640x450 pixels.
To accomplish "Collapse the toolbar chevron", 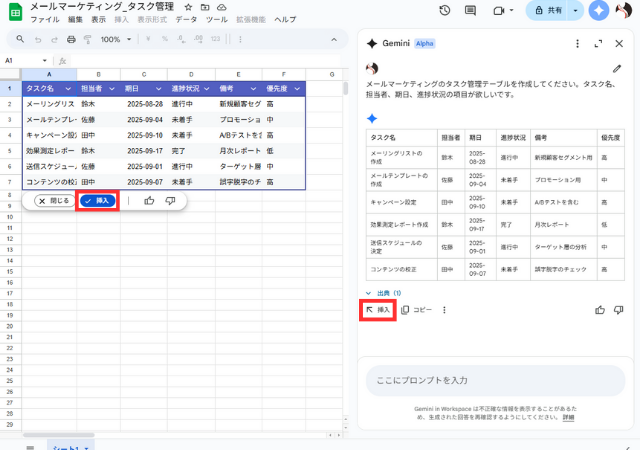I will (334, 40).
